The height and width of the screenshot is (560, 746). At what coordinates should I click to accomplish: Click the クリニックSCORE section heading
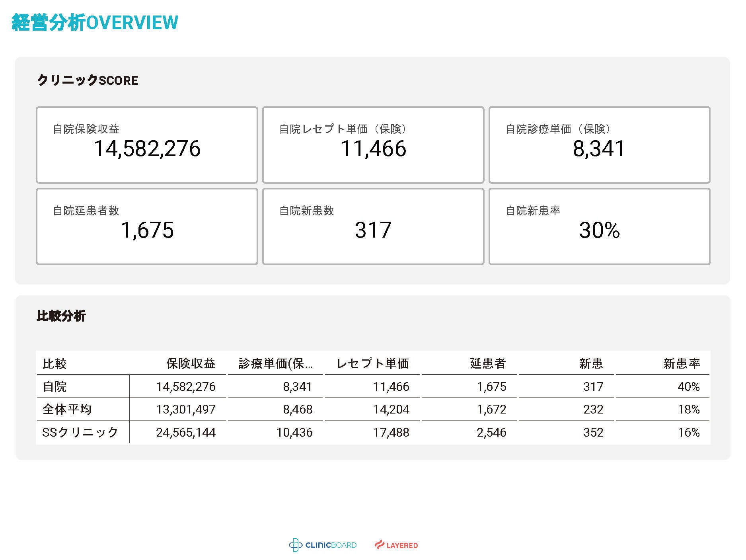point(88,80)
